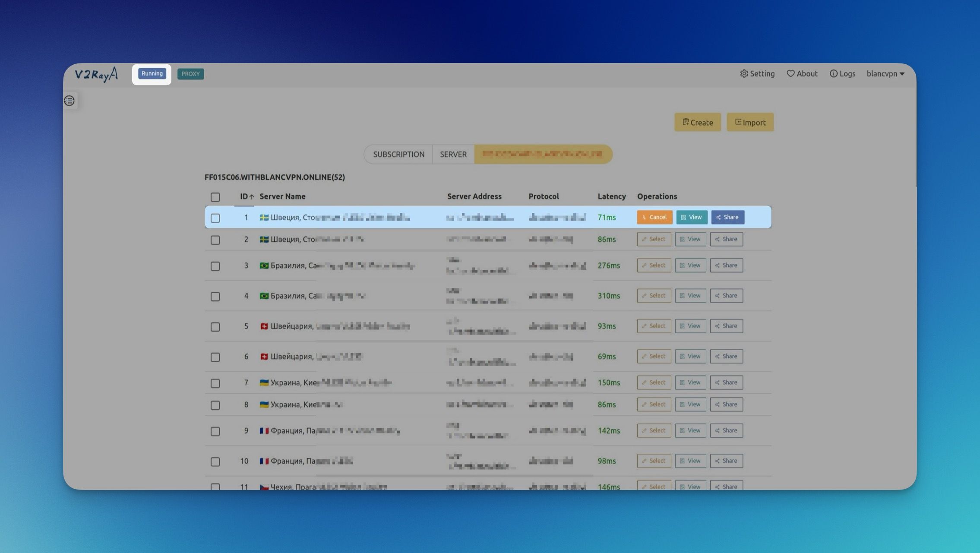The image size is (980, 553).
Task: Click the V2RayA logo
Action: tap(96, 74)
